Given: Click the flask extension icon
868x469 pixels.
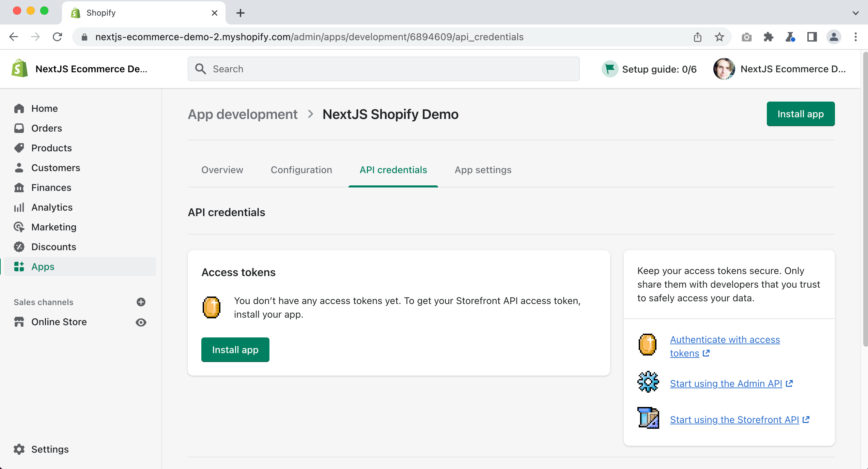Looking at the screenshot, I should pyautogui.click(x=790, y=37).
